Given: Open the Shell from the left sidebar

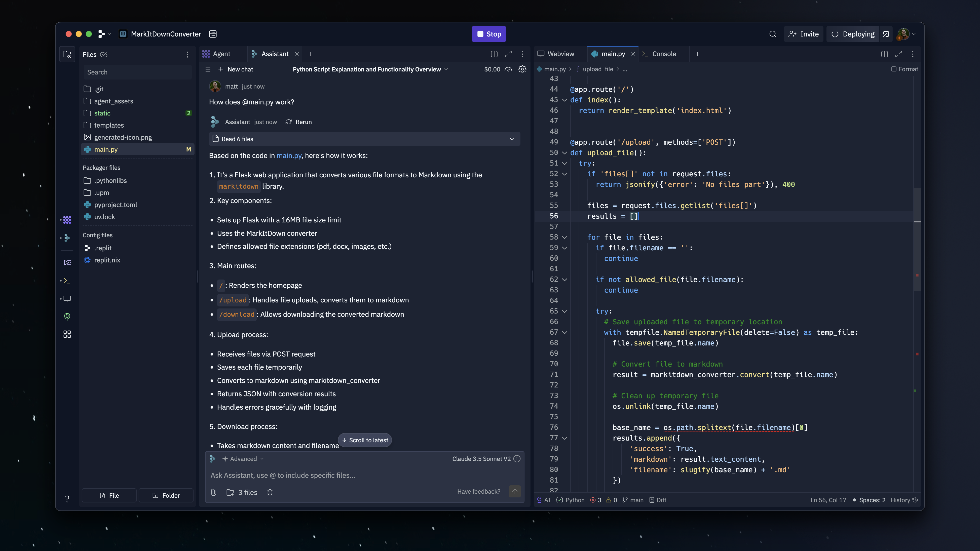Looking at the screenshot, I should (x=67, y=281).
